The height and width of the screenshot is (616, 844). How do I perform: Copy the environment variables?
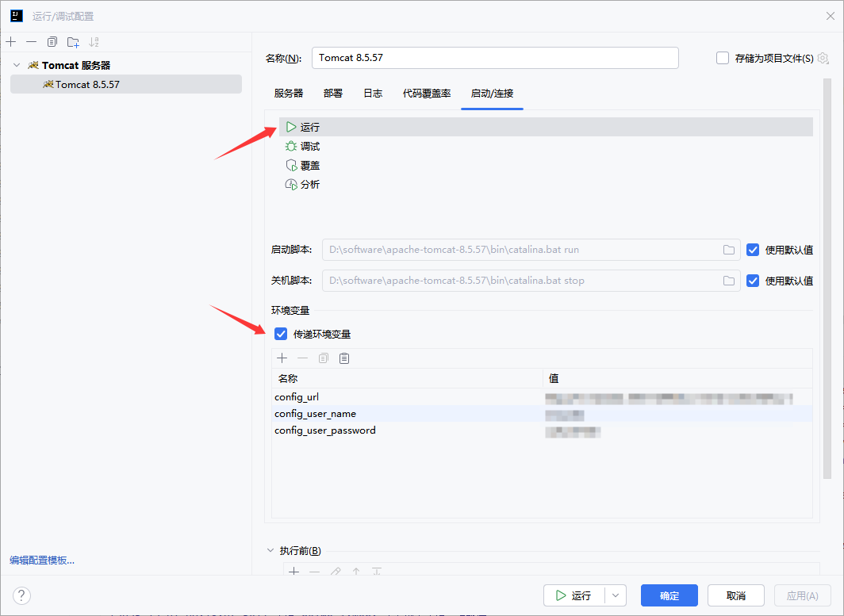pos(324,358)
